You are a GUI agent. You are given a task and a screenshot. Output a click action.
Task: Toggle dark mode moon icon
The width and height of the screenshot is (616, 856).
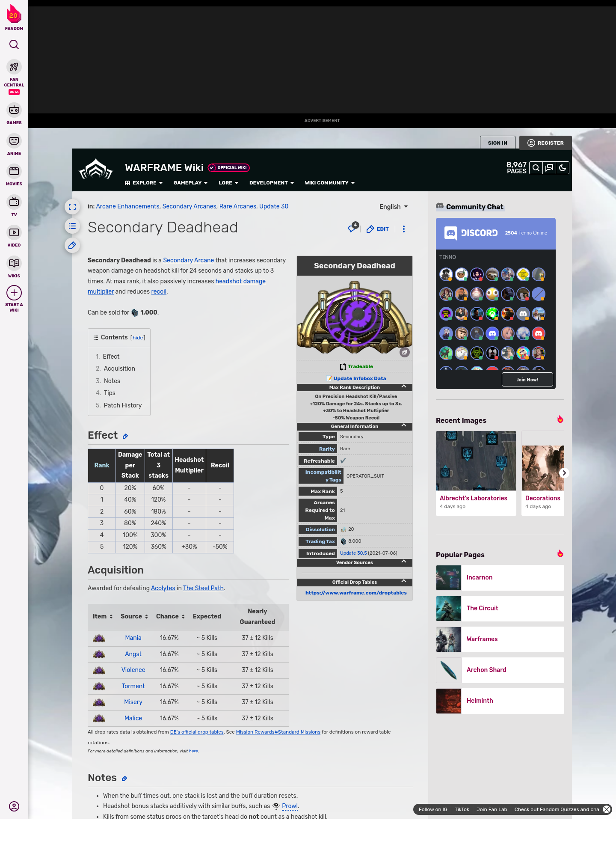(563, 168)
